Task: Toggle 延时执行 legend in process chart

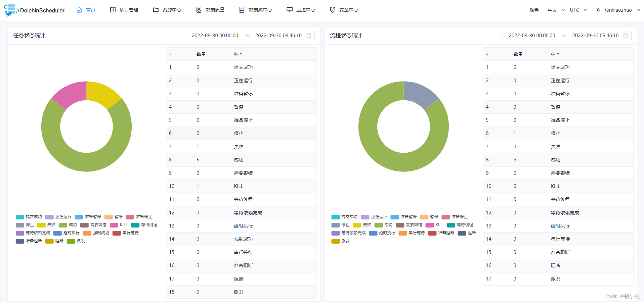Action: [x=382, y=233]
